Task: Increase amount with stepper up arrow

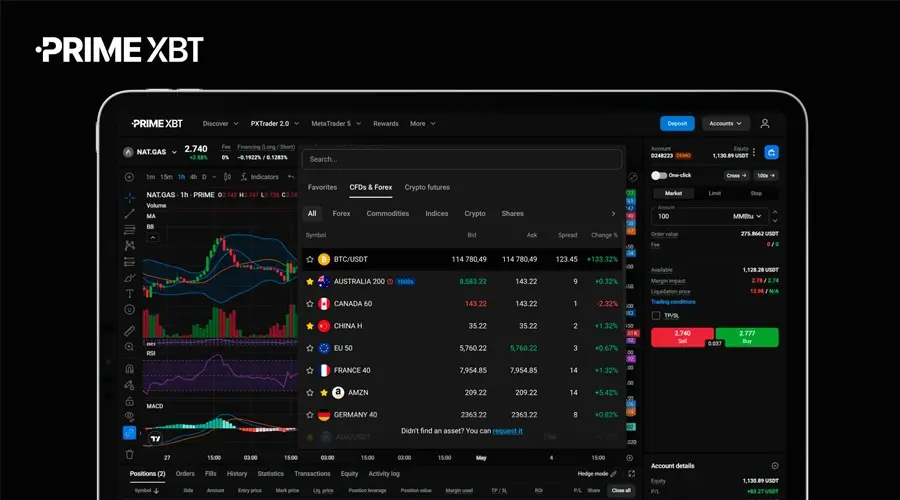Action: [x=775, y=212]
